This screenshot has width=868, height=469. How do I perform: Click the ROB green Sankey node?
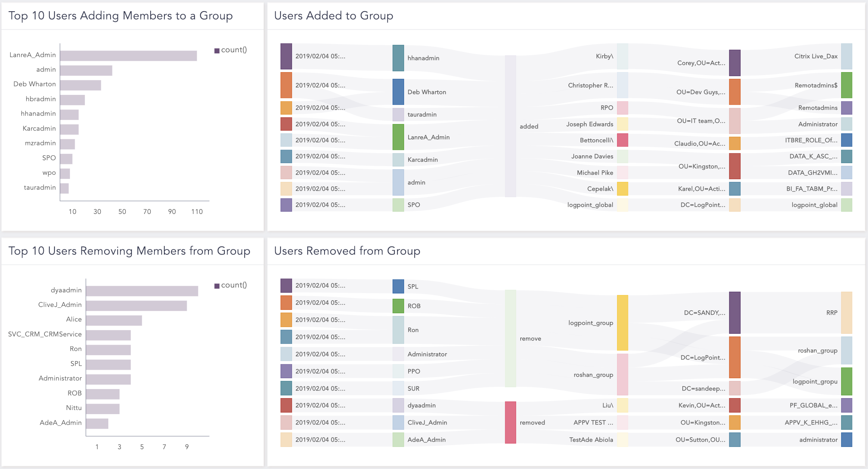tap(398, 306)
